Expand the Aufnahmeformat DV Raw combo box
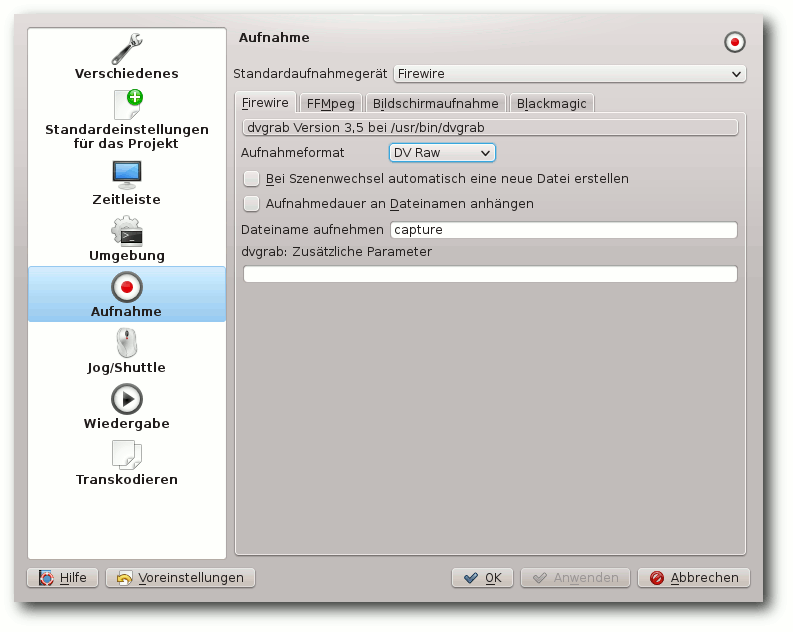The height and width of the screenshot is (632, 793). (442, 153)
